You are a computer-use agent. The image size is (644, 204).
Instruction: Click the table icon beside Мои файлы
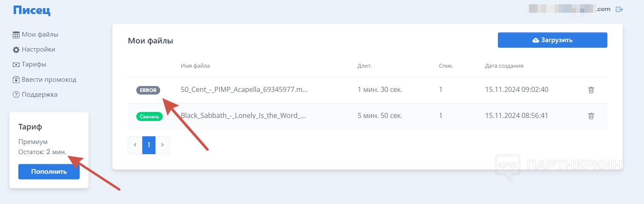[x=16, y=35]
